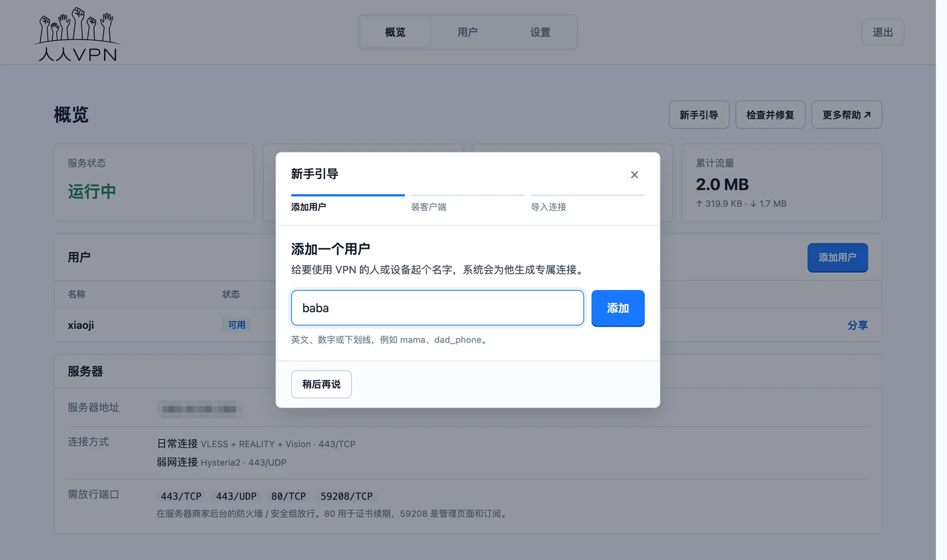Click 稍后再说 to skip the guide
Screen dimensions: 947x560
(x=321, y=384)
